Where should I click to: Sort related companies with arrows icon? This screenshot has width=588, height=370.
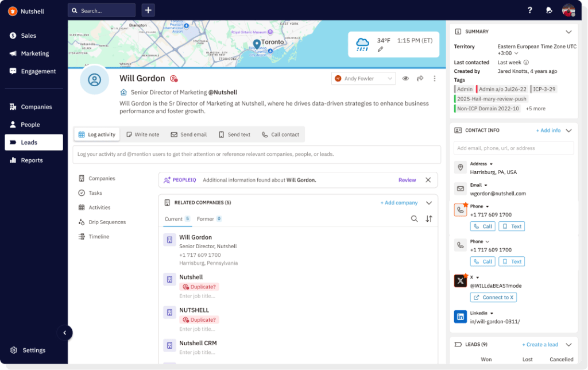(429, 218)
